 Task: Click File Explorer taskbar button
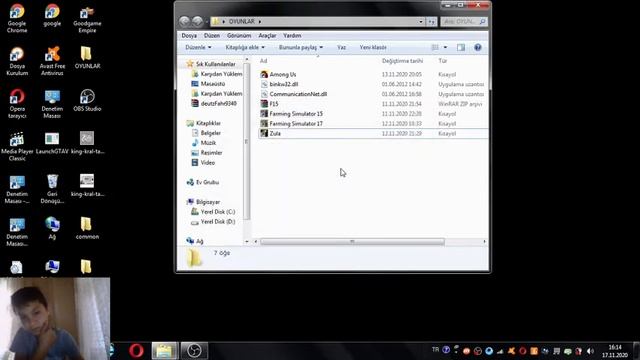[x=164, y=351]
